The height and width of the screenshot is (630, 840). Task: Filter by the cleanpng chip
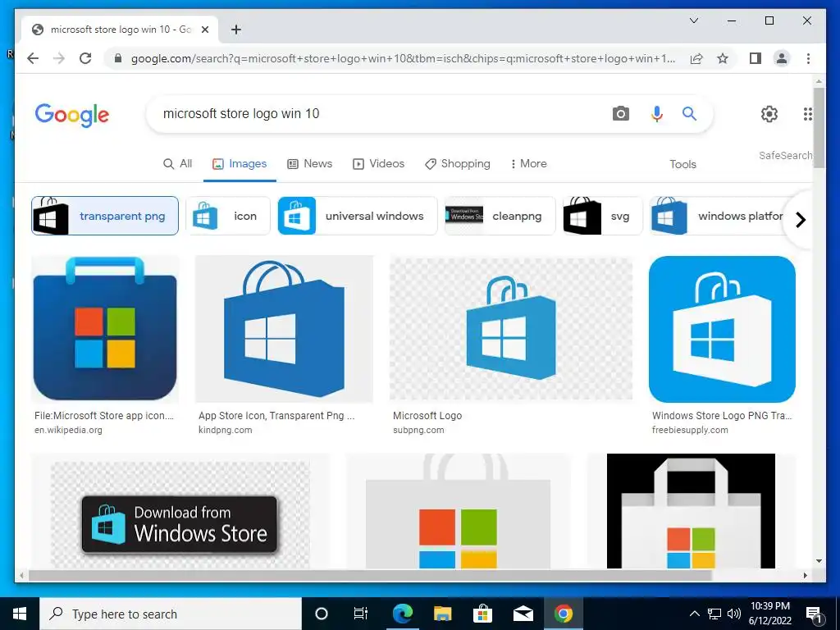500,216
